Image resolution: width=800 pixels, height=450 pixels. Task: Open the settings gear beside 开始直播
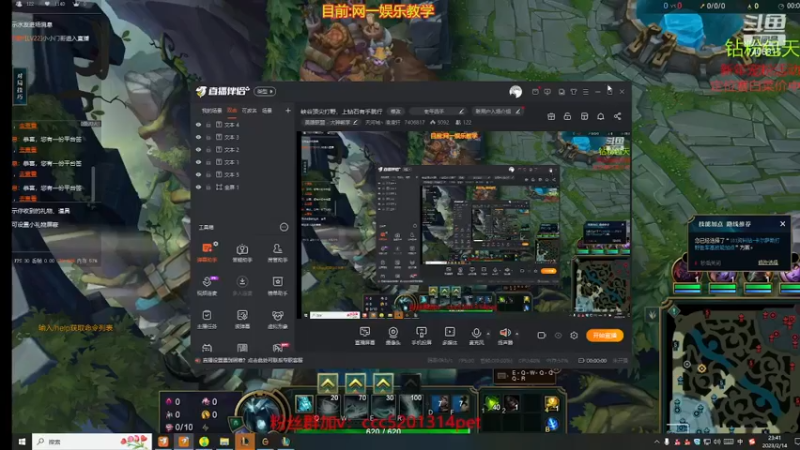(574, 335)
